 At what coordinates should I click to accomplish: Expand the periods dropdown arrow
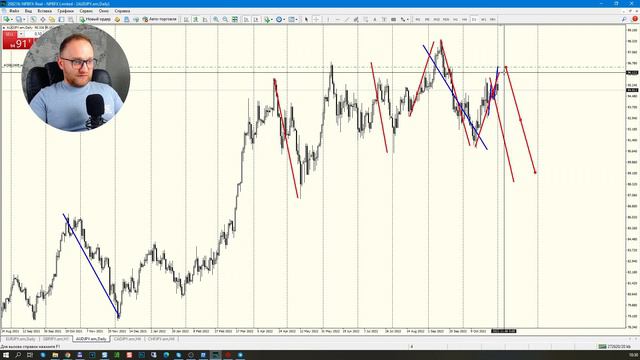[x=284, y=19]
